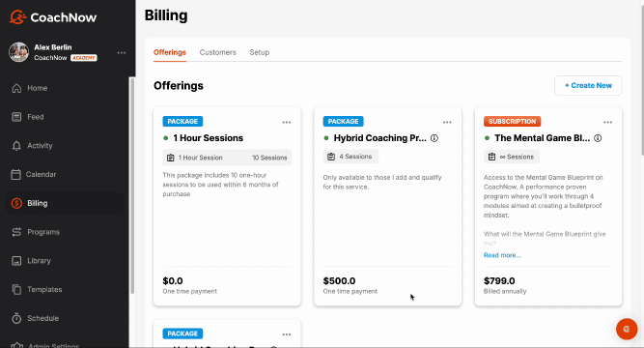644x348 pixels.
Task: Click the 1 Hour Sessions title
Action: click(x=208, y=138)
